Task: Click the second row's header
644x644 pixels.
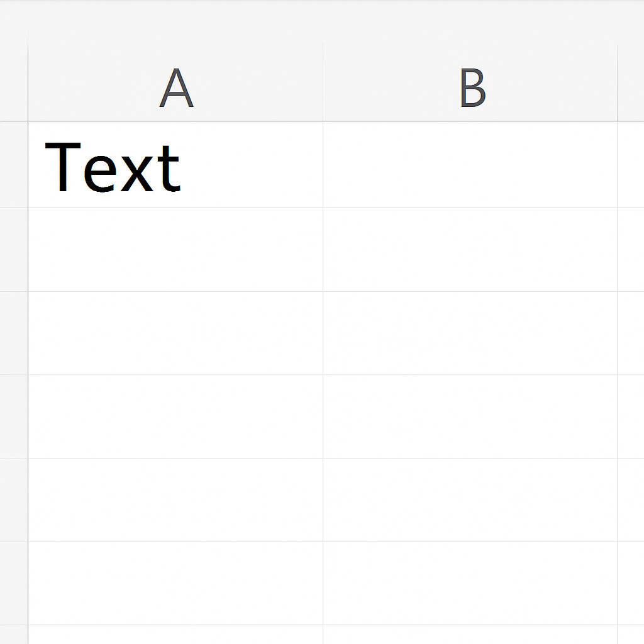Action: [x=14, y=249]
